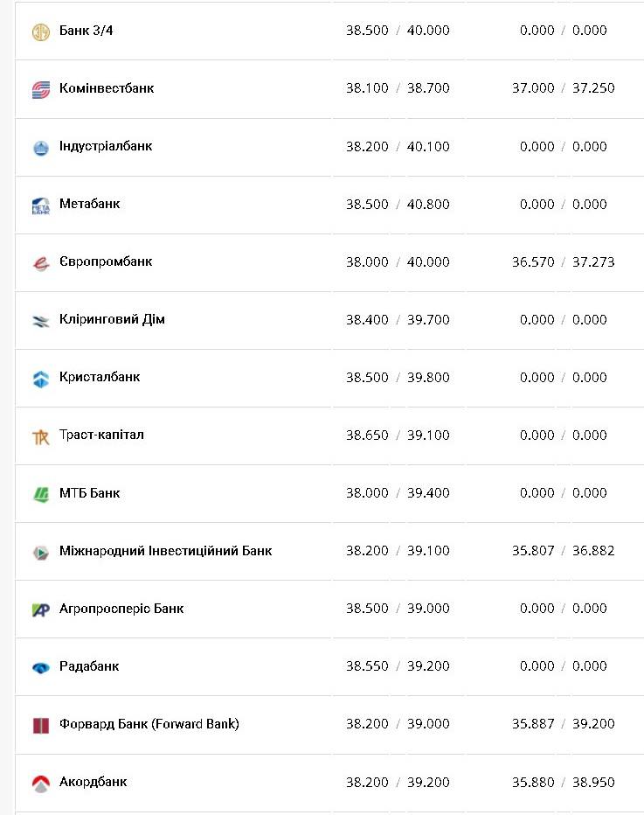The height and width of the screenshot is (815, 644).
Task: Click Траст-капітал rate 38.650 / 39.100
Action: pos(398,435)
